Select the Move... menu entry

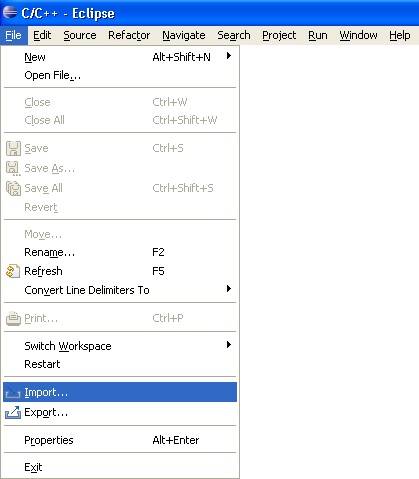pyautogui.click(x=120, y=234)
